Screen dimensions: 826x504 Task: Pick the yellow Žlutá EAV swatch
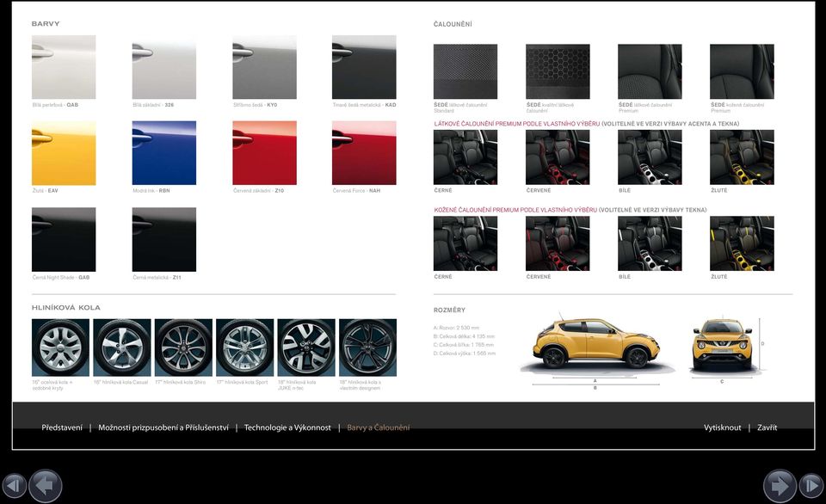tap(64, 153)
